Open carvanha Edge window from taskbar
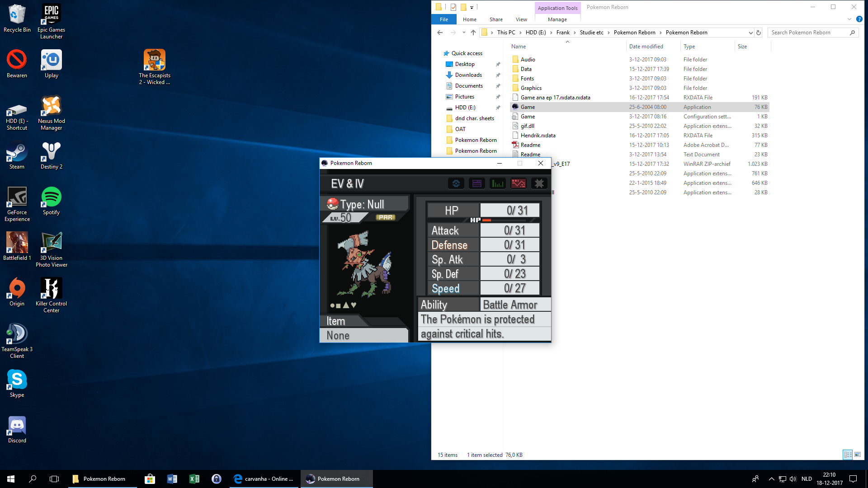Viewport: 868px width, 488px height. click(x=264, y=479)
